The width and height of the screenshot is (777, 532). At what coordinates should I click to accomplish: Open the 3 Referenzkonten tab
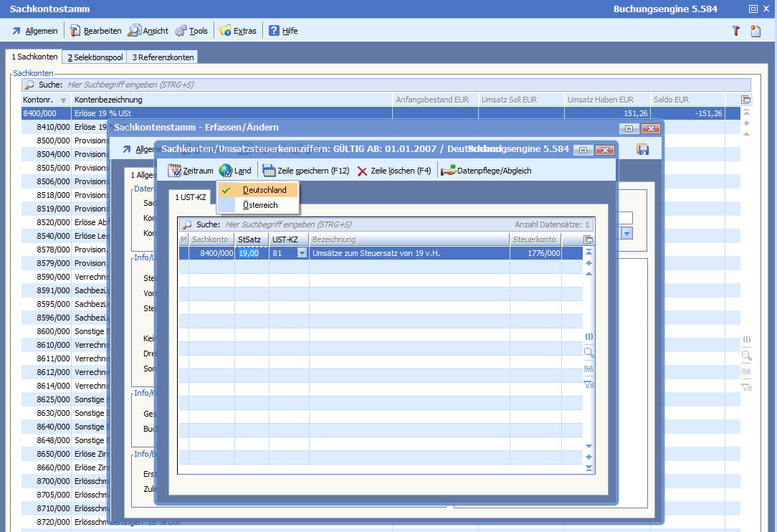[x=162, y=57]
